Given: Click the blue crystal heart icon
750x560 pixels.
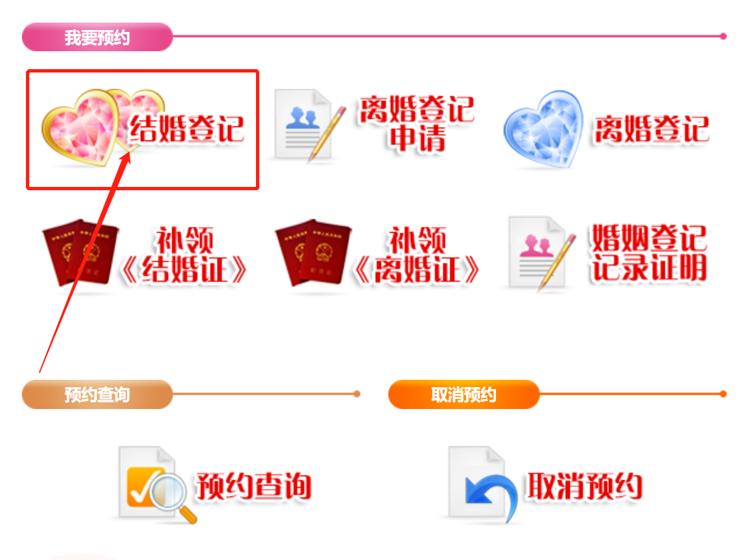Looking at the screenshot, I should (x=544, y=129).
